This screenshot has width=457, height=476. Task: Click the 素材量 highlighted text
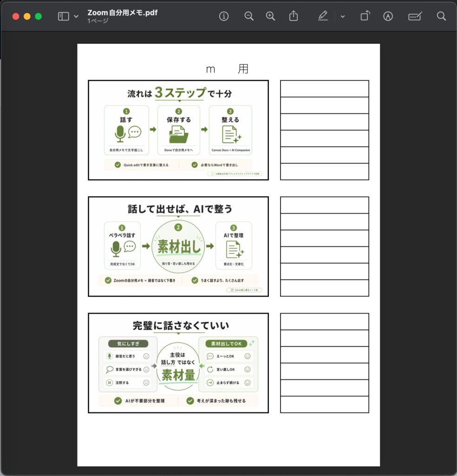(178, 375)
